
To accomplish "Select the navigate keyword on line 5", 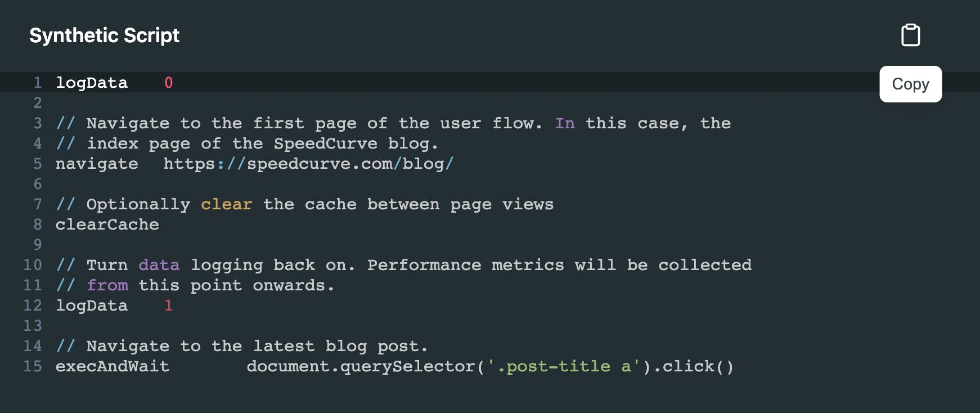I will click(97, 164).
